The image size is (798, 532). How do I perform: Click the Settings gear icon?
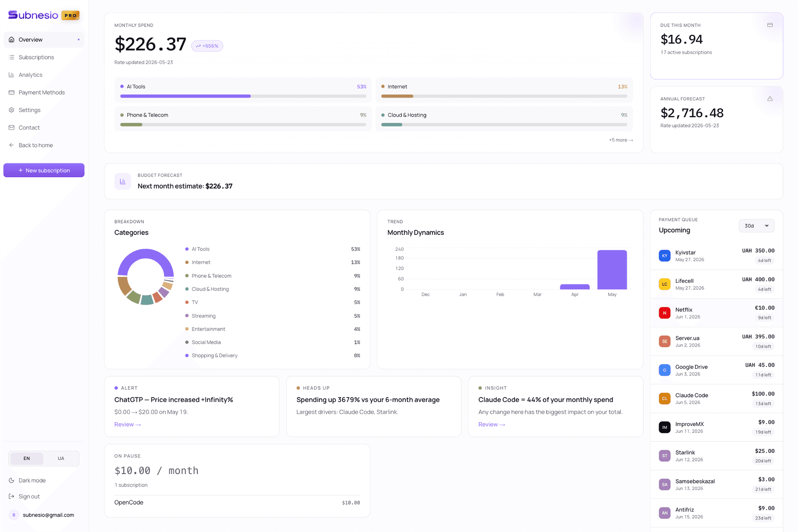(x=12, y=110)
